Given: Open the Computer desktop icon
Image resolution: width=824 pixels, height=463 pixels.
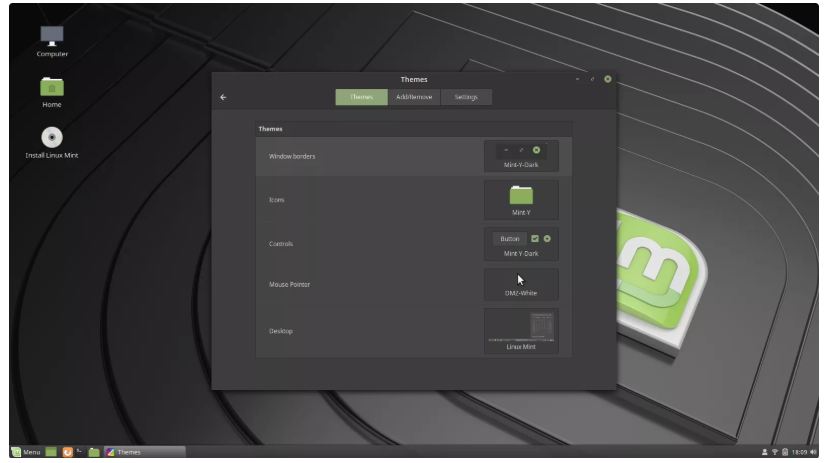Looking at the screenshot, I should click(x=52, y=42).
